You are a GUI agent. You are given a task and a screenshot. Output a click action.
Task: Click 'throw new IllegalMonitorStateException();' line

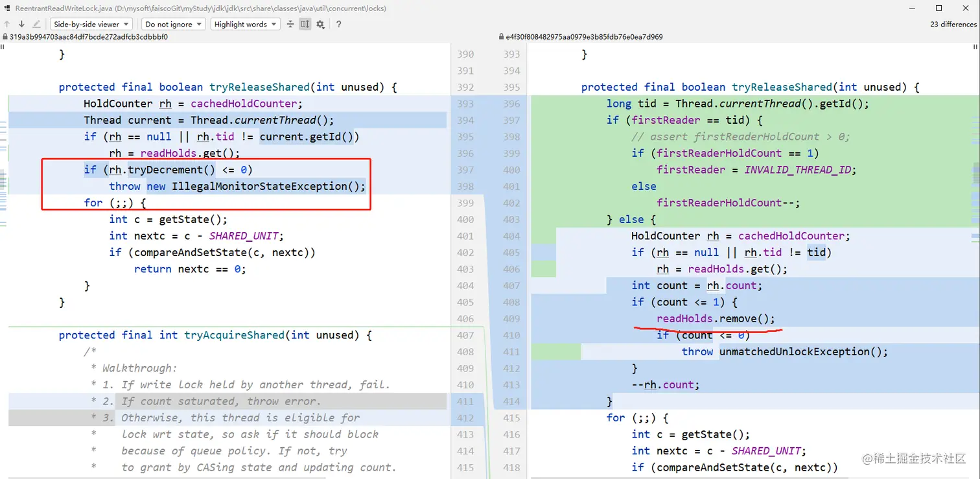(x=237, y=186)
